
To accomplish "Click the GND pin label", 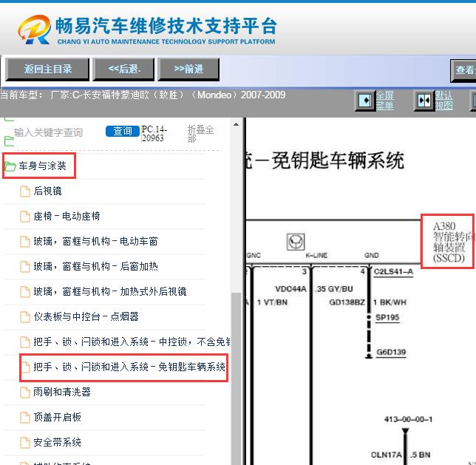I will click(372, 256).
